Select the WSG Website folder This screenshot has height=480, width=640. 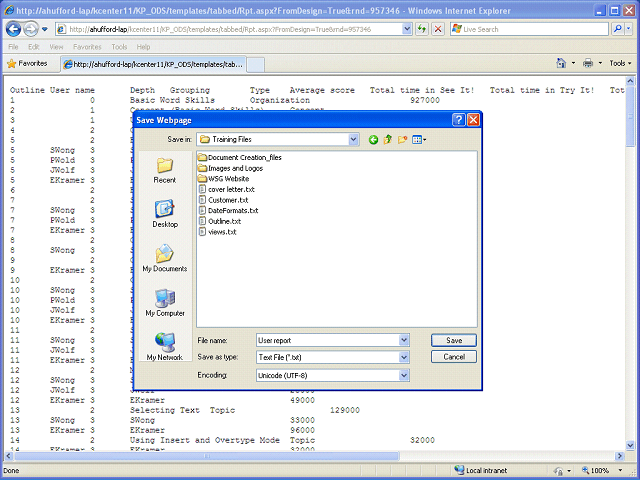tap(224, 179)
